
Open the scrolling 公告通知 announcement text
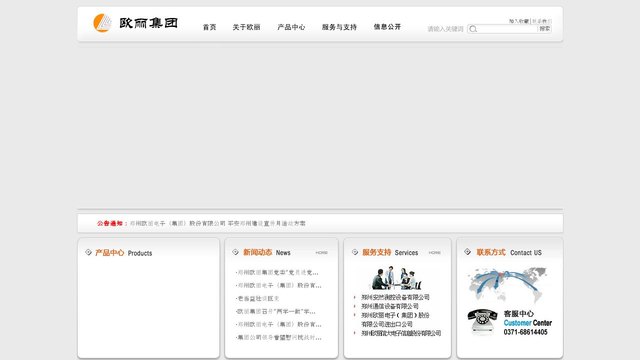(x=218, y=223)
